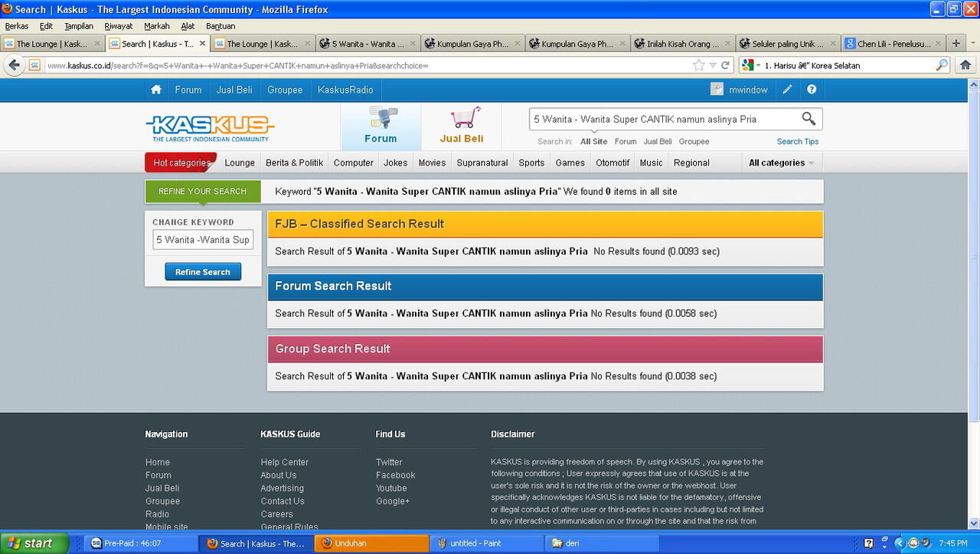Open the Otomotif category
Viewport: 980px width, 554px height.
pyautogui.click(x=612, y=162)
